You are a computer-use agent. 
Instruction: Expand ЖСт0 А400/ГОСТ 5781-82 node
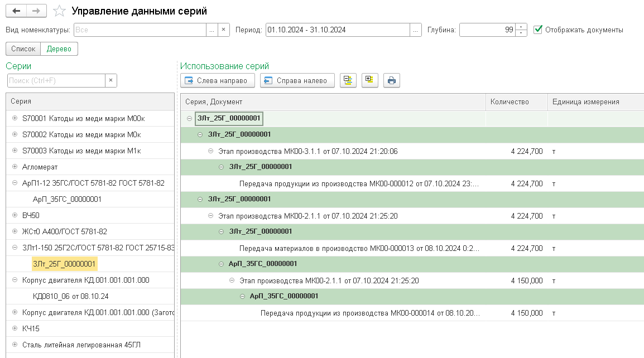tap(15, 231)
